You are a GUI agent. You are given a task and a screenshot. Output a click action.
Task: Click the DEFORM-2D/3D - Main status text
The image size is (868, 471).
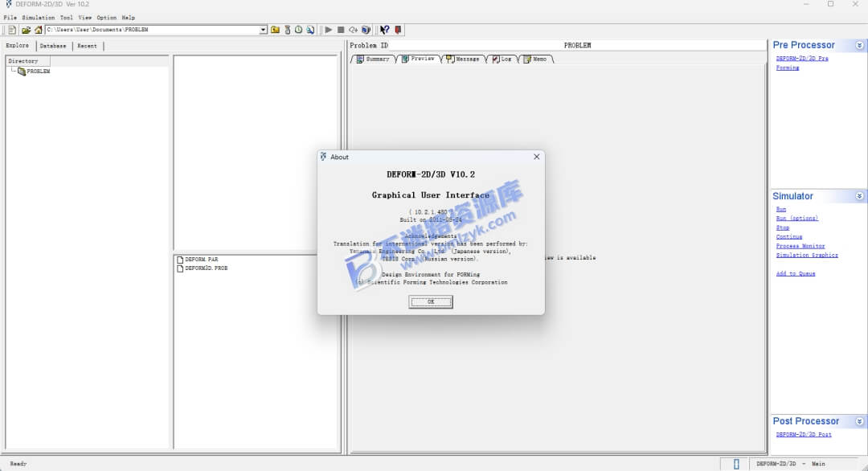[x=791, y=464]
